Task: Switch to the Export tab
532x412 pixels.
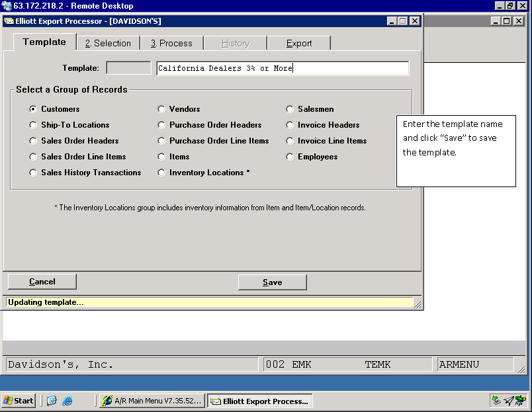Action: 299,44
